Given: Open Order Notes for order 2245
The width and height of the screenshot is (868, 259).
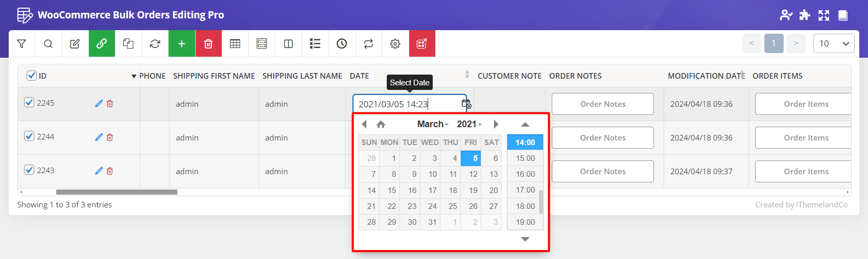Looking at the screenshot, I should click(602, 104).
